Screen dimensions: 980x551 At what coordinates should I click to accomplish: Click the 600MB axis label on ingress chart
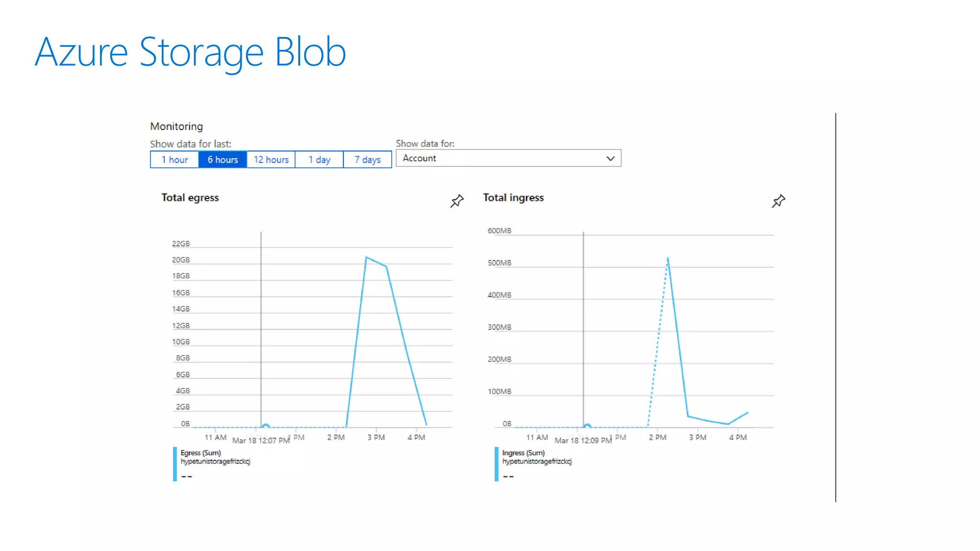click(x=500, y=231)
